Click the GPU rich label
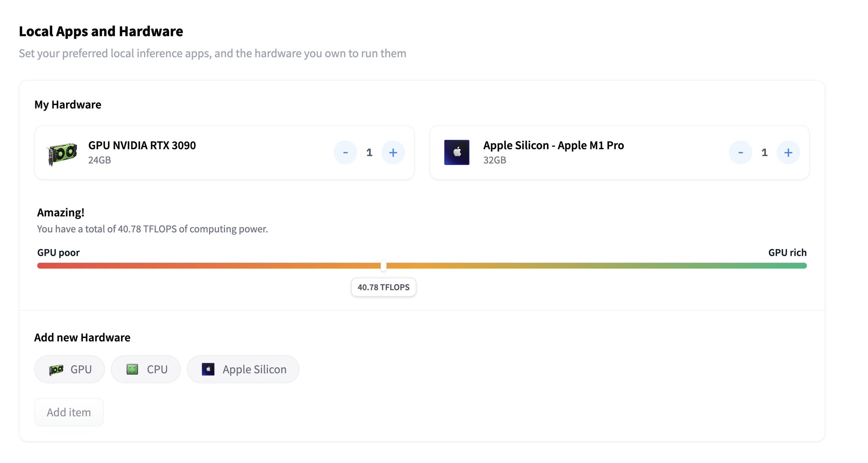Screen dimensions: 868x463 coord(787,252)
